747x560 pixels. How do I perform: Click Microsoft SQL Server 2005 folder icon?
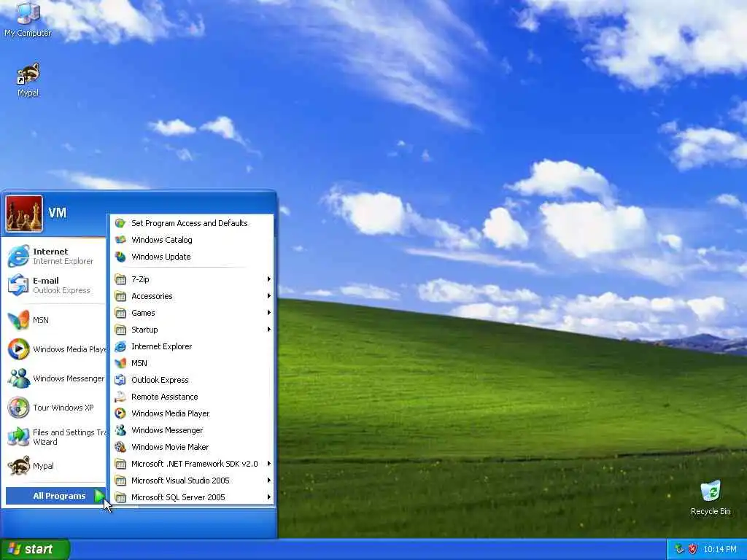coord(120,497)
